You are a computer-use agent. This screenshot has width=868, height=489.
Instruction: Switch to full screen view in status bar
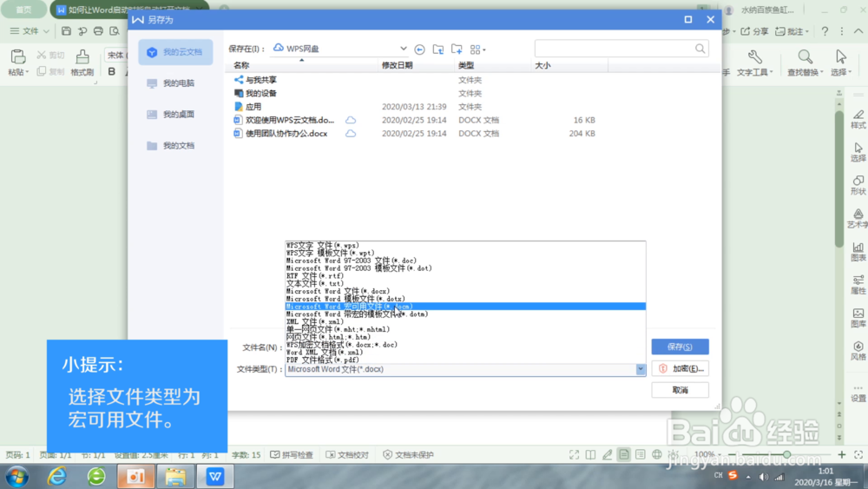pyautogui.click(x=574, y=454)
